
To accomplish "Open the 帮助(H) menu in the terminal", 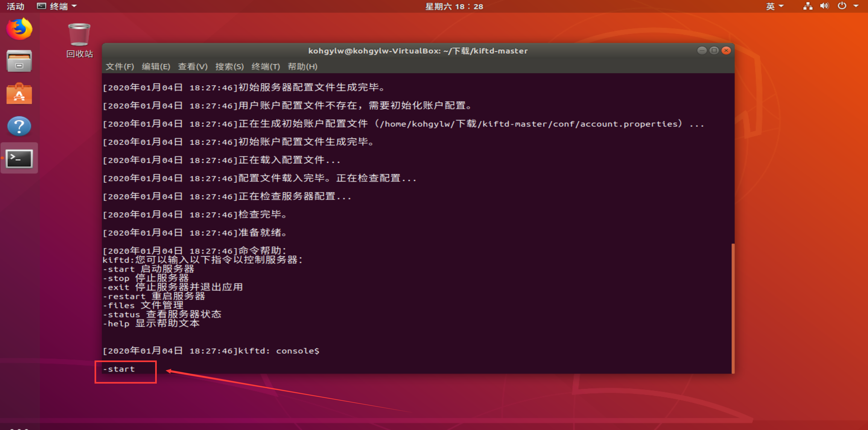I will (x=302, y=66).
